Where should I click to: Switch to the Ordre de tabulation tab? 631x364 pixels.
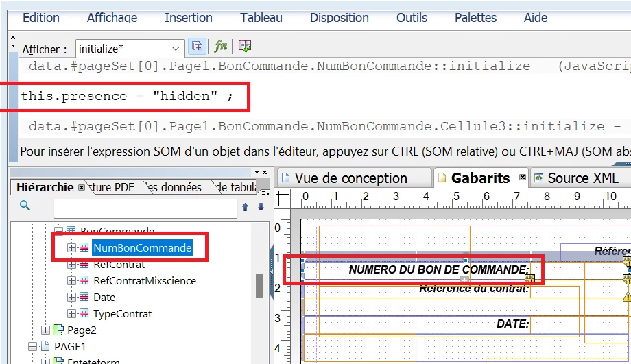pos(236,187)
